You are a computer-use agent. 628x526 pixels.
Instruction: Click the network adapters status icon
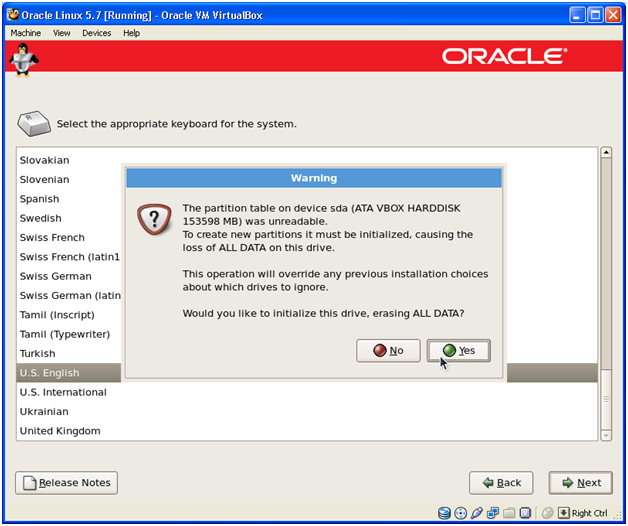point(493,513)
